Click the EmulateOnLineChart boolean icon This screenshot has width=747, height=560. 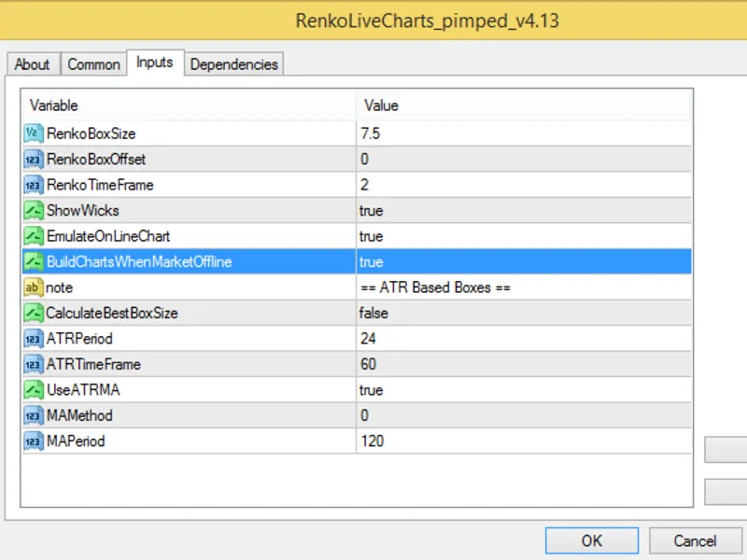click(x=34, y=236)
